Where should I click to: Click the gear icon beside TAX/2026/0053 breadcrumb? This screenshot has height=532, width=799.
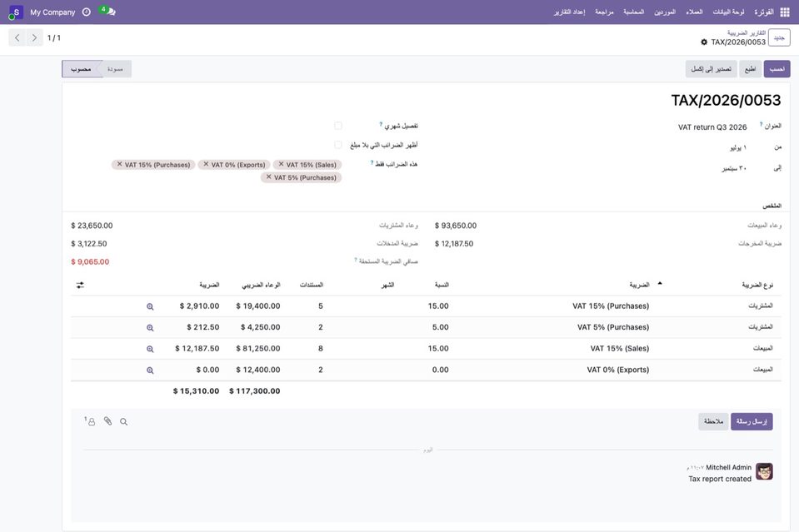[704, 42]
